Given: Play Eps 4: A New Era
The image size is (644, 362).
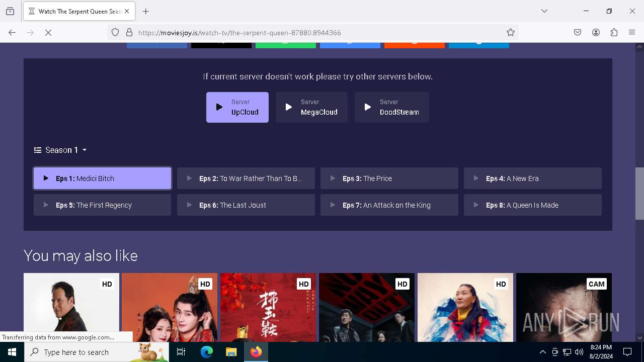Looking at the screenshot, I should point(533,178).
